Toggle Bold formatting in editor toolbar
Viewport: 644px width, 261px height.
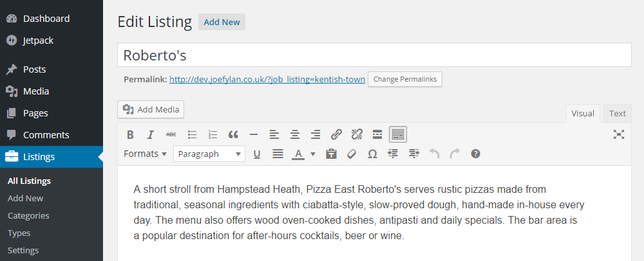(130, 134)
